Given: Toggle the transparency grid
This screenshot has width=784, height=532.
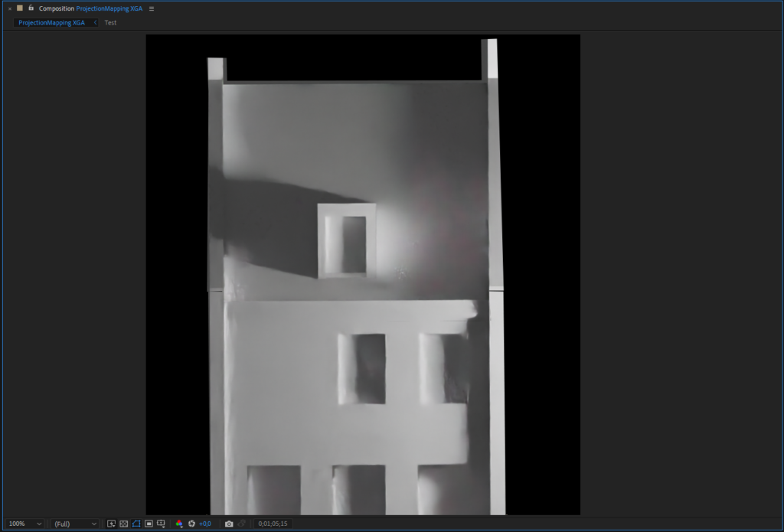Looking at the screenshot, I should tap(123, 524).
